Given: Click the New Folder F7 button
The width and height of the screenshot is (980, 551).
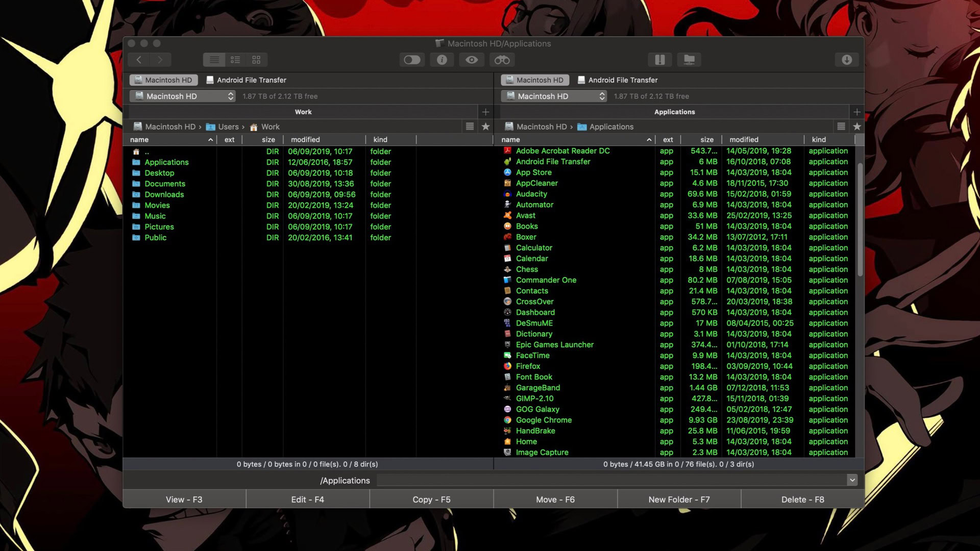Looking at the screenshot, I should [x=678, y=498].
